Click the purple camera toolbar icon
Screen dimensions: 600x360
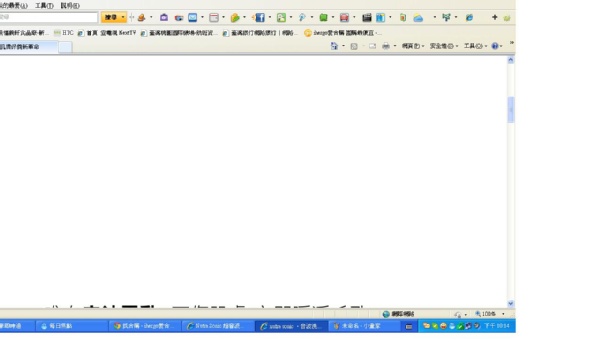tap(164, 18)
